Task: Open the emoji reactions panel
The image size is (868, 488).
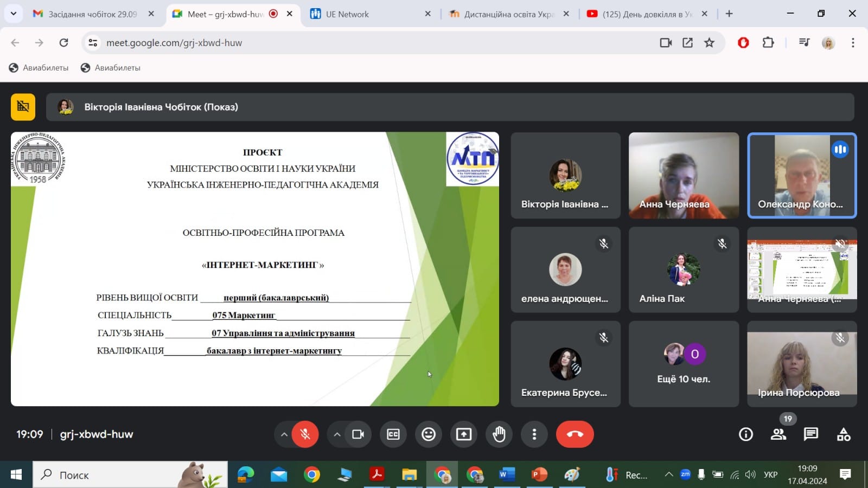Action: coord(429,434)
